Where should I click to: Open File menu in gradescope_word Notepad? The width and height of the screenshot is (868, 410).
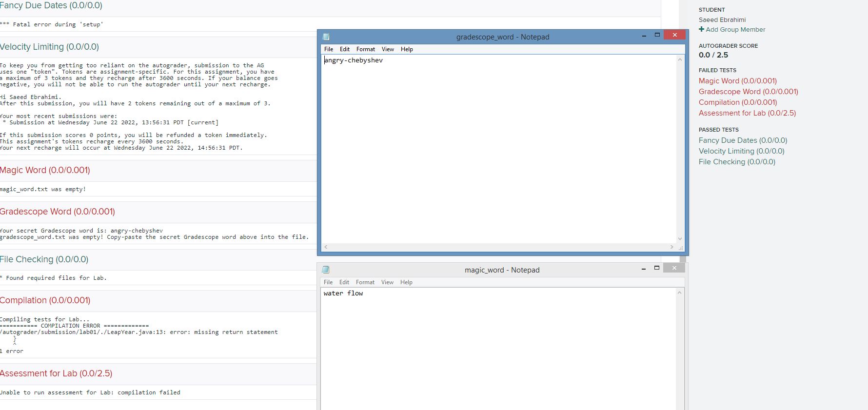tap(329, 49)
